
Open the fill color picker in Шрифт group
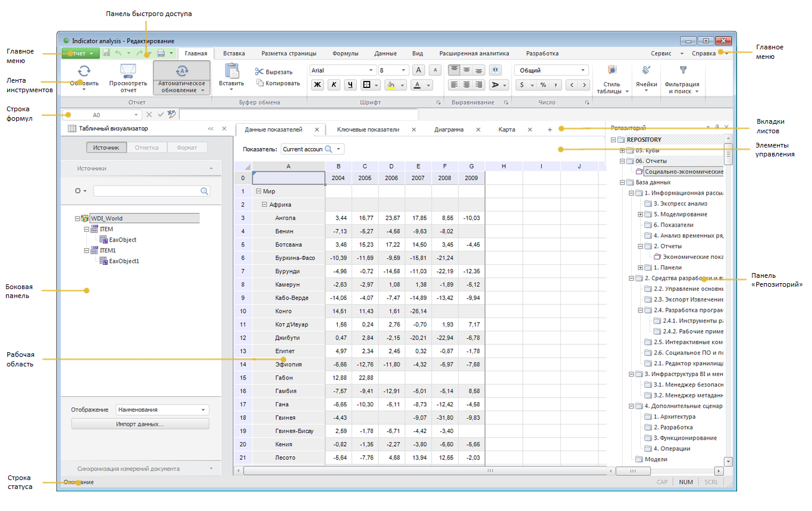(x=391, y=84)
